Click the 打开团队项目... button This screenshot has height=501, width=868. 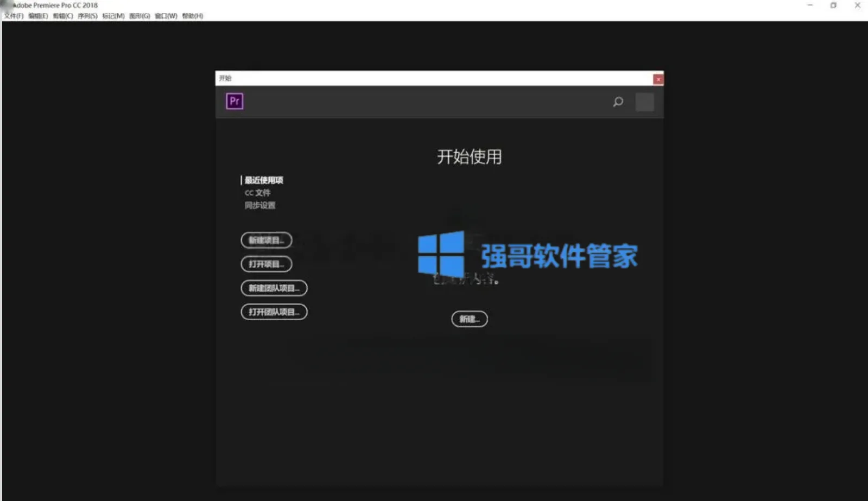coord(274,312)
